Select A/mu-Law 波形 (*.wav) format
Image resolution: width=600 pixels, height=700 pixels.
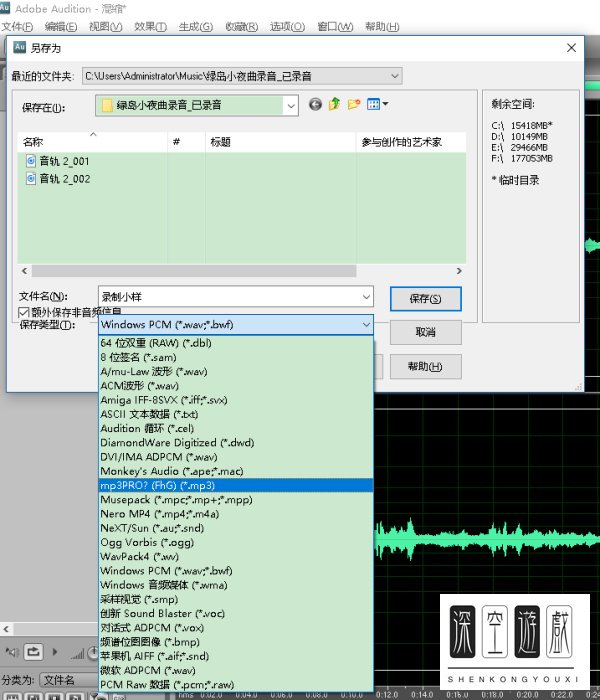click(236, 371)
